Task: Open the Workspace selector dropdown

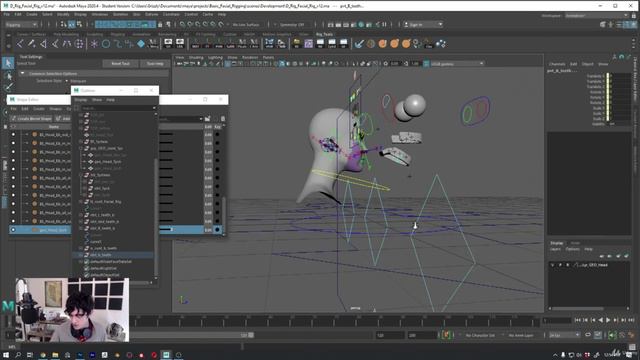Action: pyautogui.click(x=596, y=16)
